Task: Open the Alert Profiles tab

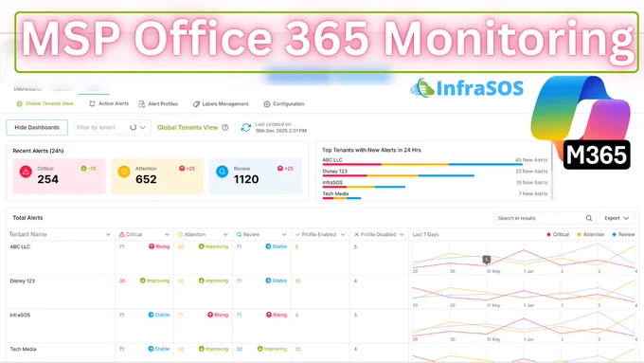Action: (158, 104)
